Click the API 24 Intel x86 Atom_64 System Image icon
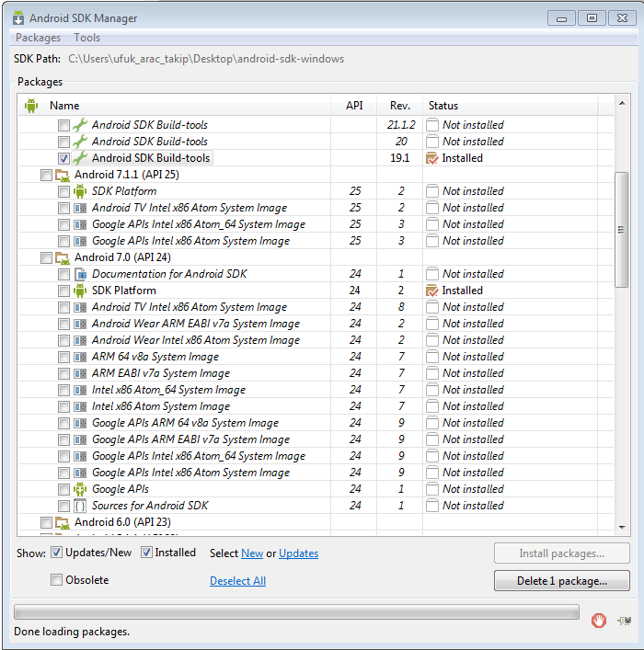The height and width of the screenshot is (650, 644). tap(80, 390)
